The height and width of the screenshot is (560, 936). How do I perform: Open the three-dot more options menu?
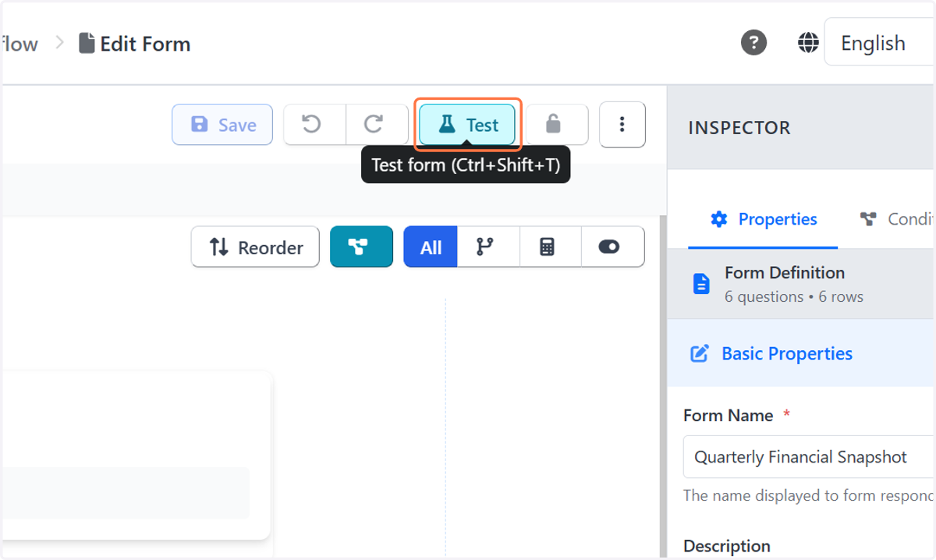tap(622, 124)
